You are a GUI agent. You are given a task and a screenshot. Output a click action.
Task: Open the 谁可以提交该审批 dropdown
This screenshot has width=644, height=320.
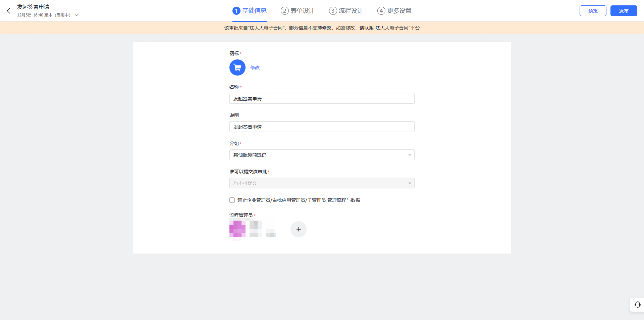(x=322, y=183)
